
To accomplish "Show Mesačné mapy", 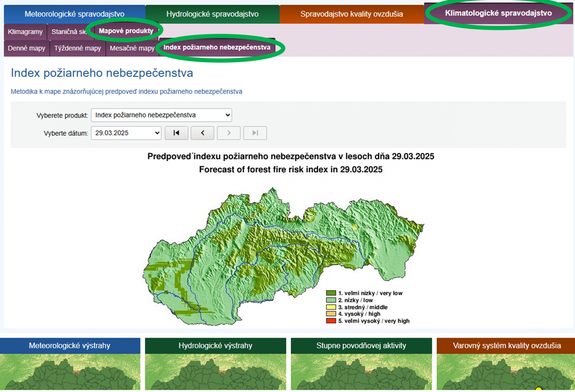I will [x=132, y=48].
